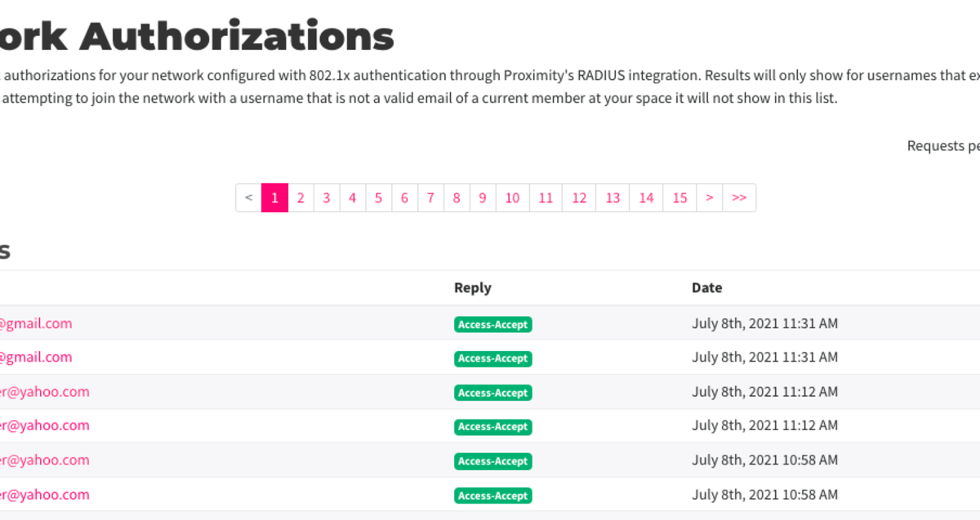980x520 pixels.
Task: Click the previous page arrow
Action: [248, 198]
